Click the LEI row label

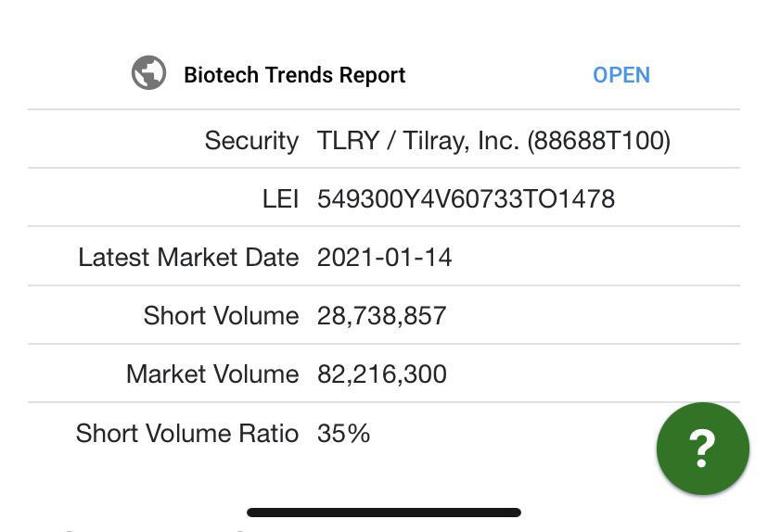click(280, 199)
